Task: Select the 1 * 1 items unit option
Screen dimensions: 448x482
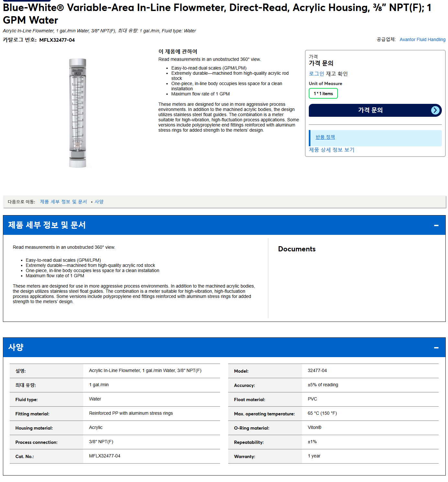Action: 323,93
